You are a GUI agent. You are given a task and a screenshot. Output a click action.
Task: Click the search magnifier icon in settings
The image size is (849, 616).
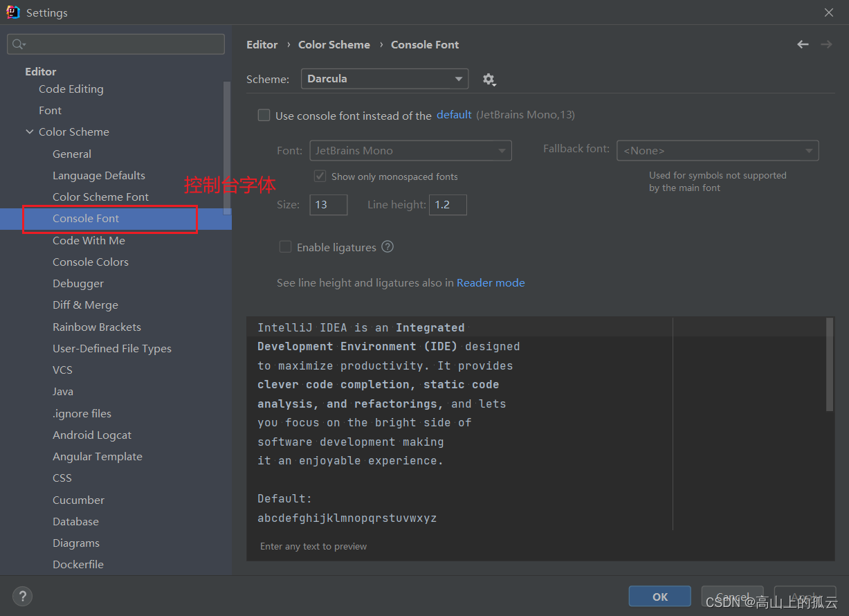[19, 44]
